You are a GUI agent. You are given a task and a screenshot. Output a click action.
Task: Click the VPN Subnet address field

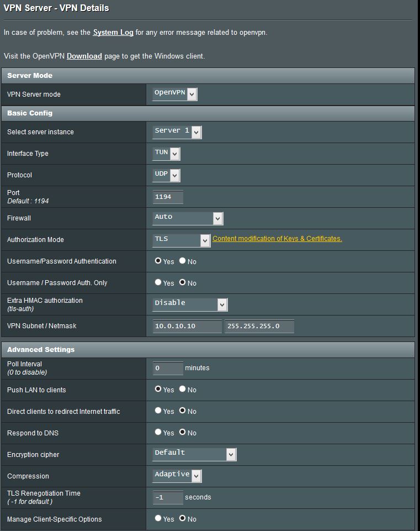click(187, 327)
